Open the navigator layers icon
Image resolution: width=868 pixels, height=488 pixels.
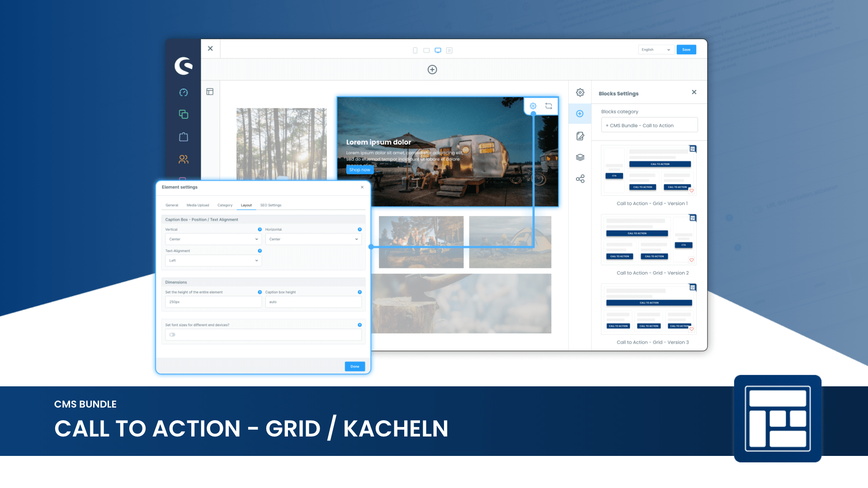580,157
